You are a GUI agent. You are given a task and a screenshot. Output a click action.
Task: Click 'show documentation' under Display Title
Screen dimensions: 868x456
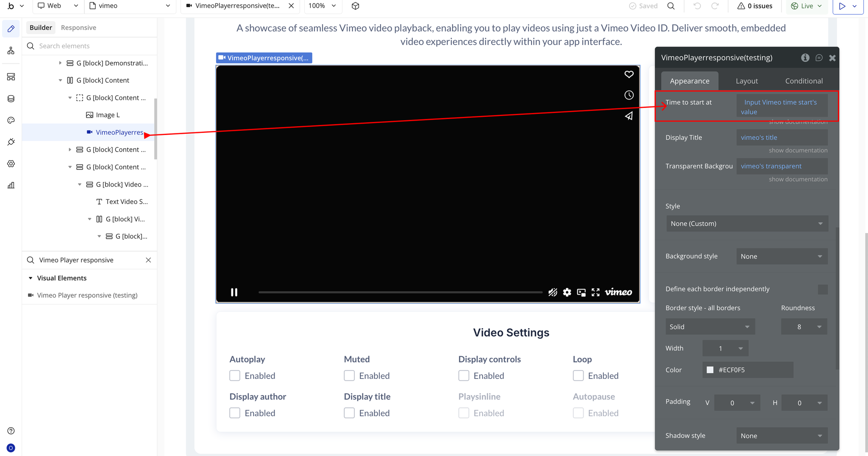coord(798,150)
